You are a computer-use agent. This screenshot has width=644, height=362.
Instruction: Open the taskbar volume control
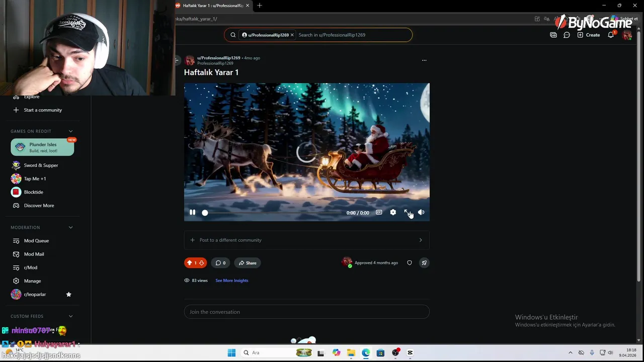coord(610,352)
